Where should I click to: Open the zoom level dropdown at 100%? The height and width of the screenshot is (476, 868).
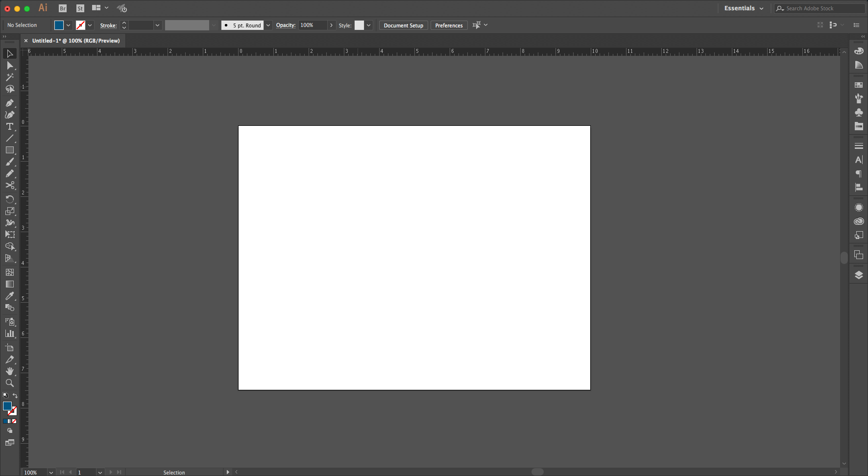(51, 473)
